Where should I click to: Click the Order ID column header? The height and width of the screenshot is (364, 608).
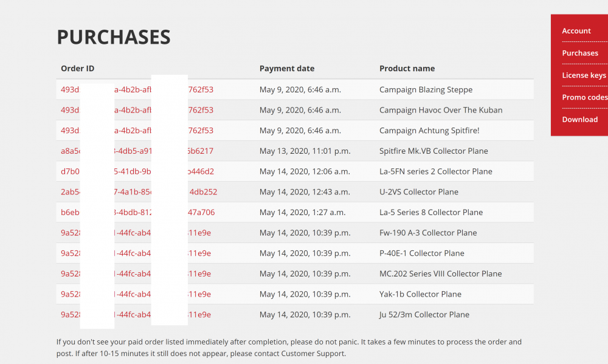pos(77,69)
